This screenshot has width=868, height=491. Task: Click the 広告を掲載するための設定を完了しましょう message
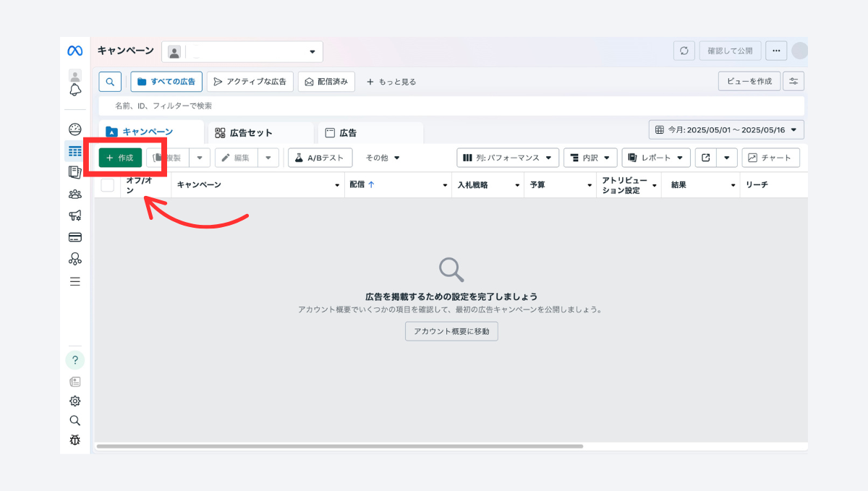451,296
